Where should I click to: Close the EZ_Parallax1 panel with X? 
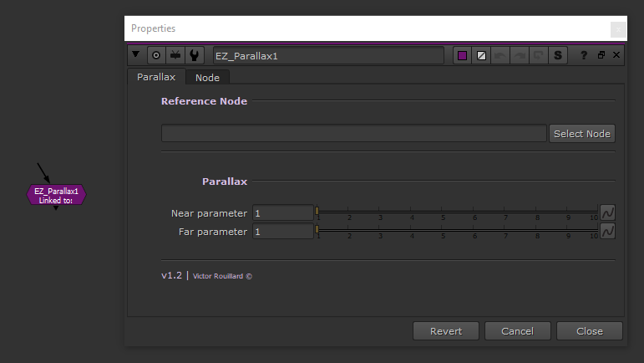[616, 55]
